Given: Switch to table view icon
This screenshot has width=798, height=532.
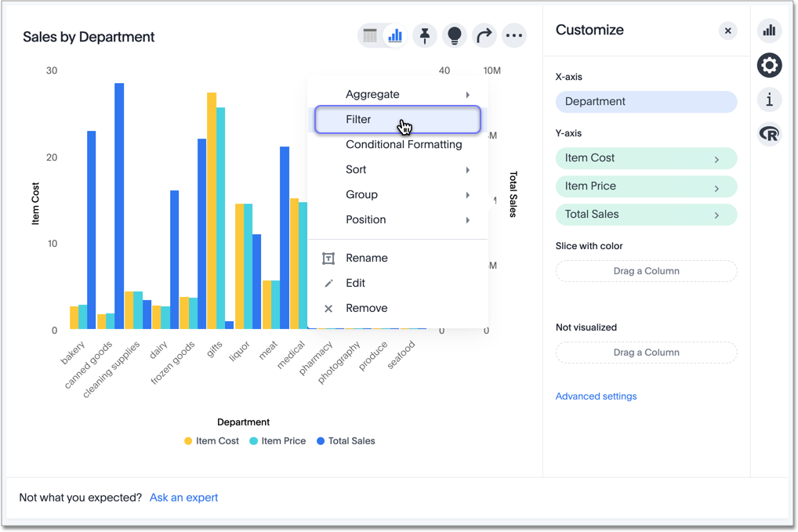Looking at the screenshot, I should [x=370, y=35].
